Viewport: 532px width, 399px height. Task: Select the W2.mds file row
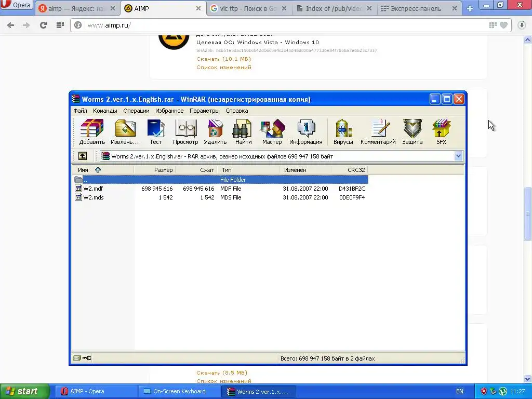point(220,197)
